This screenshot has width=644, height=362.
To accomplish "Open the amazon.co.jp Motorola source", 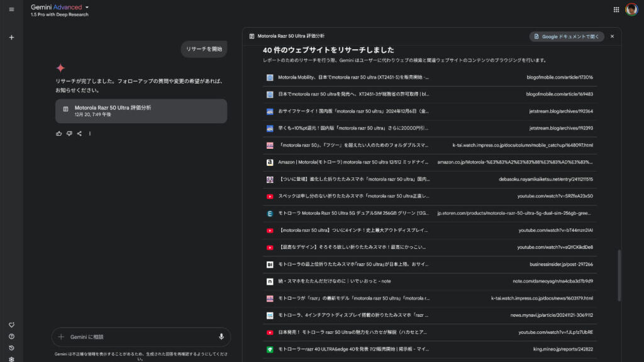I will [x=430, y=162].
